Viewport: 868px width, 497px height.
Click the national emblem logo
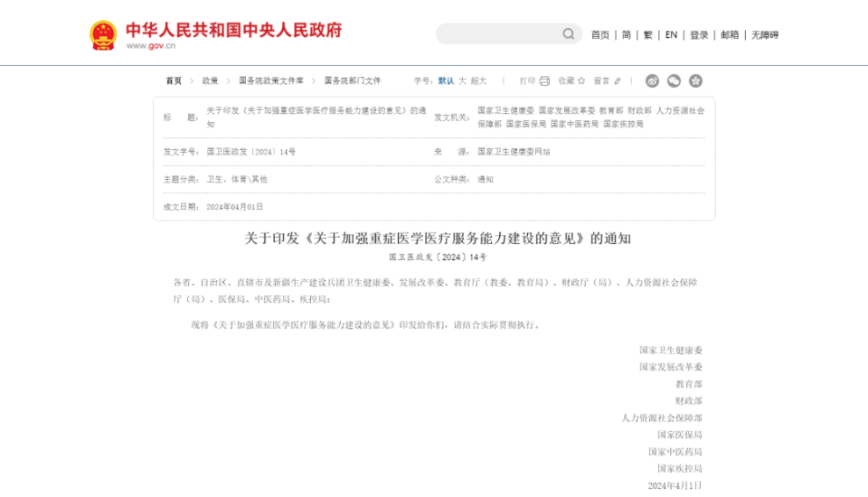[x=103, y=35]
